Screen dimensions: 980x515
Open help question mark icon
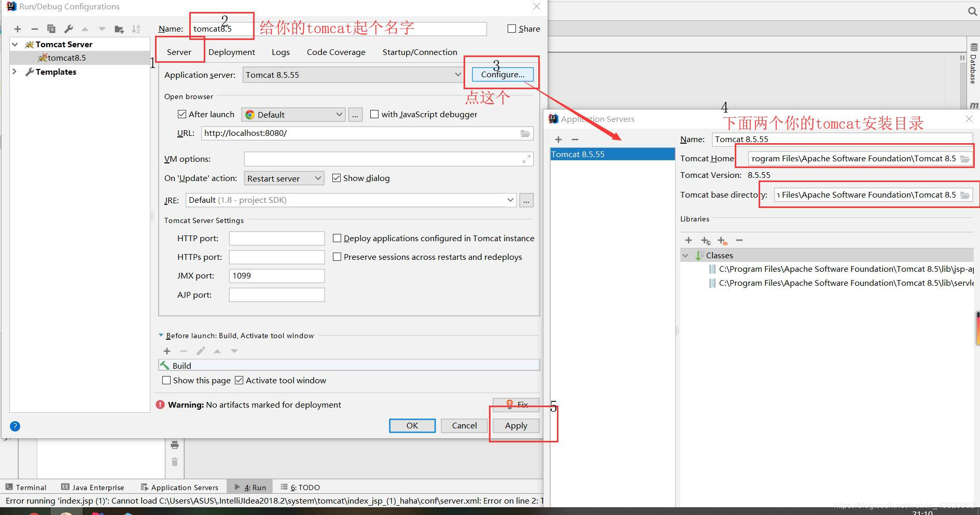coord(15,426)
